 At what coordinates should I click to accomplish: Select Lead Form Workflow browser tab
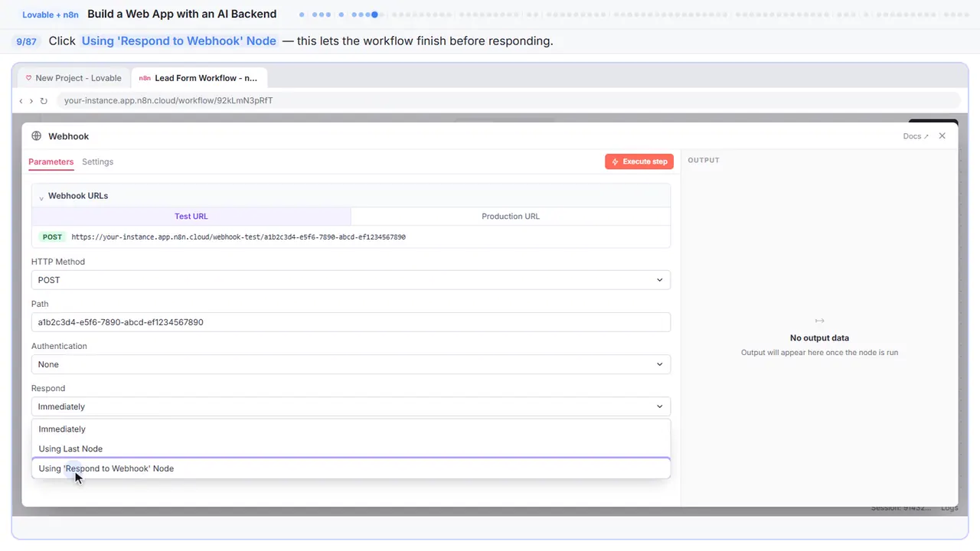199,78
